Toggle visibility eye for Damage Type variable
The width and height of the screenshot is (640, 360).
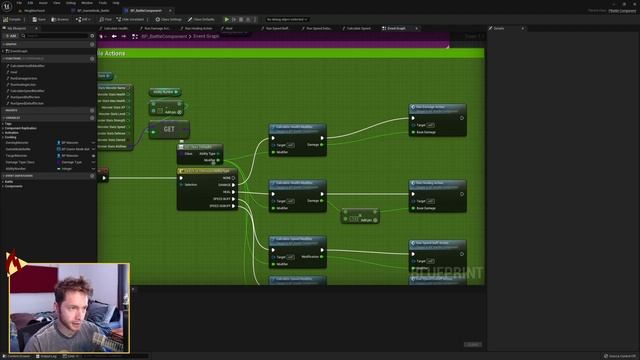tap(93, 162)
